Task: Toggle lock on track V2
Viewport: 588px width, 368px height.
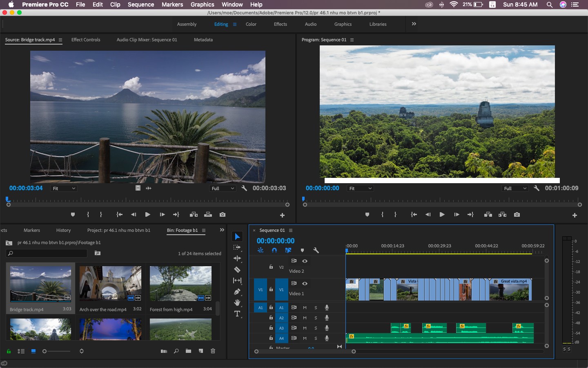Action: (271, 267)
